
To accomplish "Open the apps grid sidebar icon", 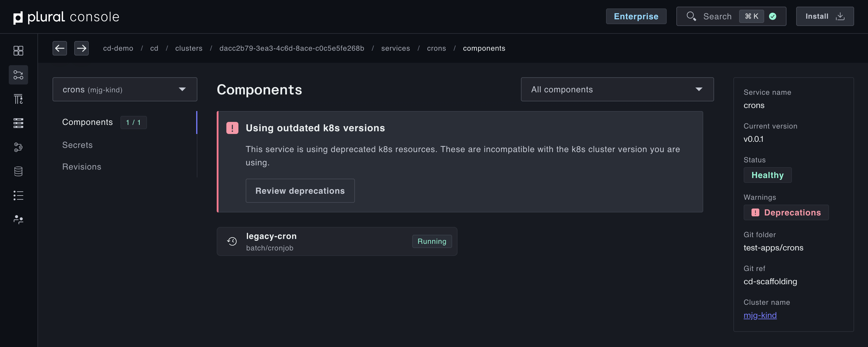I will (x=18, y=50).
